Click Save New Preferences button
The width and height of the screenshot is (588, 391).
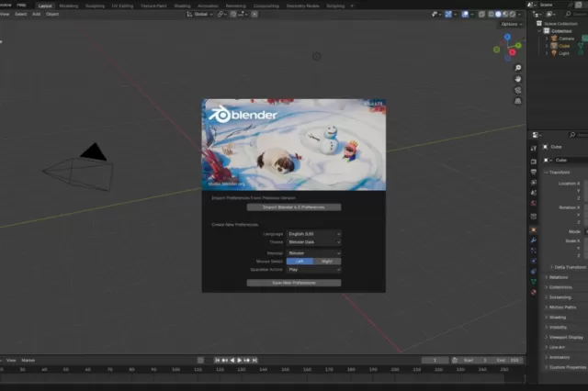(x=294, y=283)
